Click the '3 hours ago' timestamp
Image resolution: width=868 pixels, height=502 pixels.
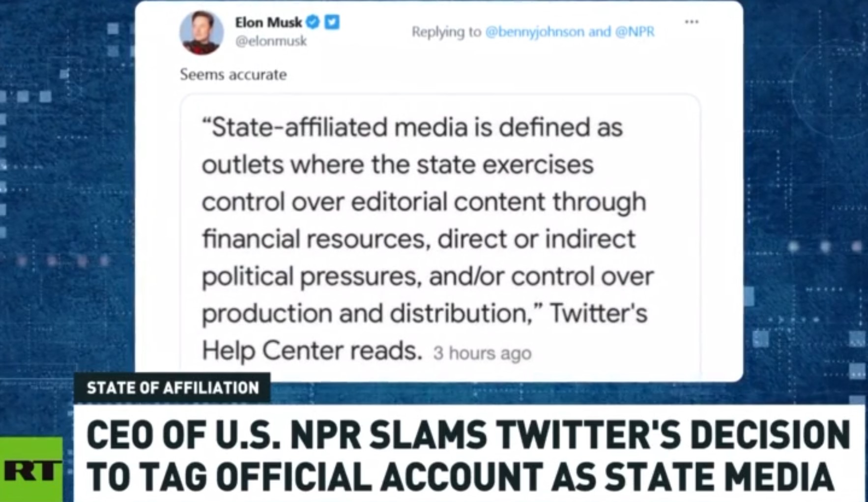(x=482, y=353)
